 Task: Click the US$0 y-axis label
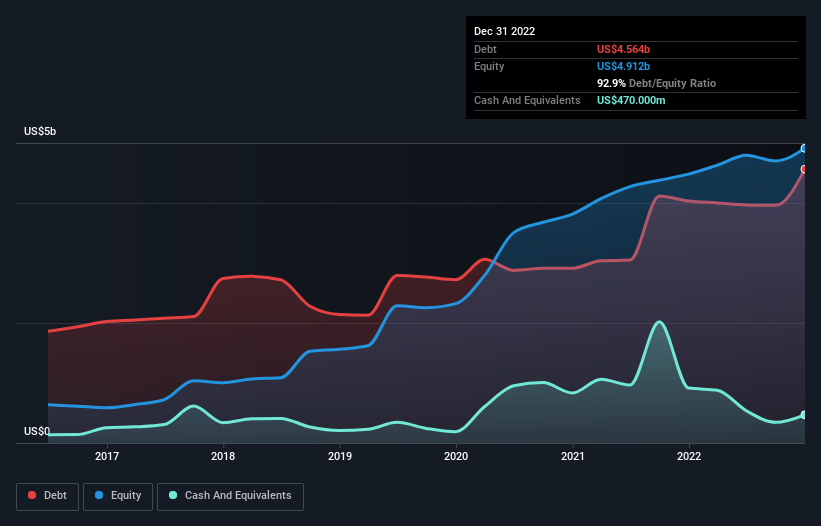pyautogui.click(x=37, y=432)
